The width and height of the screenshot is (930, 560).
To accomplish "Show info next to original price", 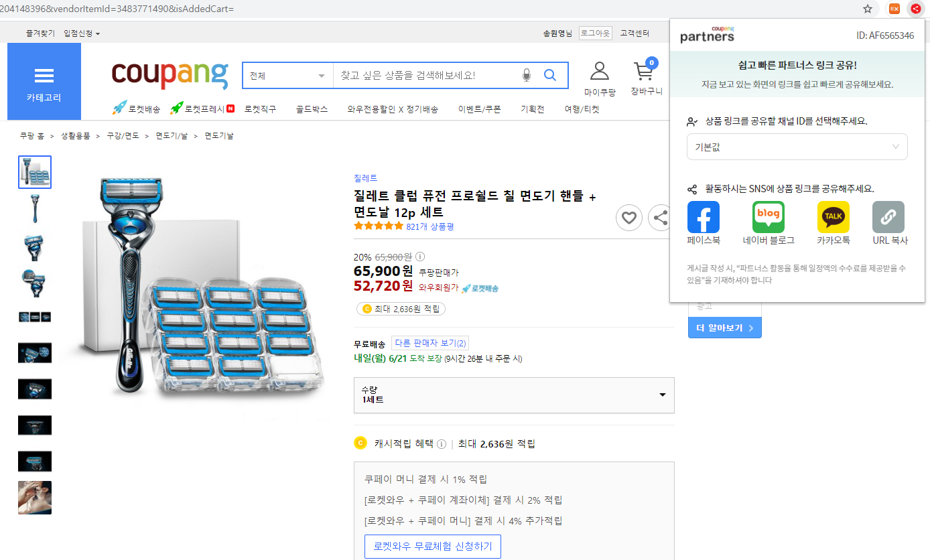I will click(x=420, y=257).
